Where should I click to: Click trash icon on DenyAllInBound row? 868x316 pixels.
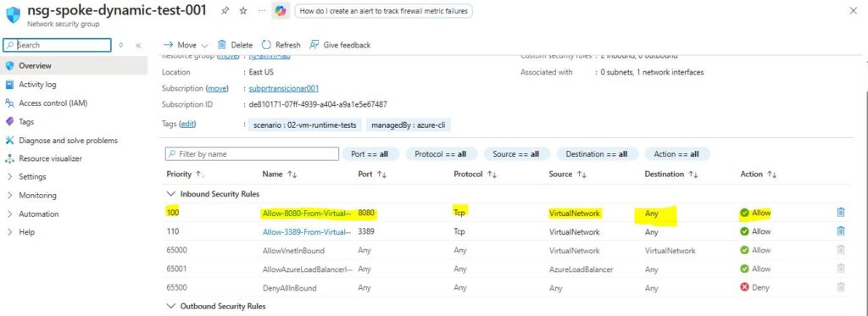pyautogui.click(x=841, y=287)
